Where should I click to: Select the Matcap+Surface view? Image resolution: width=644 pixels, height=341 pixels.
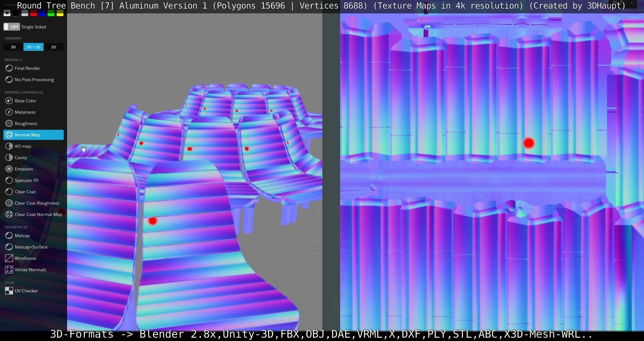click(x=31, y=247)
